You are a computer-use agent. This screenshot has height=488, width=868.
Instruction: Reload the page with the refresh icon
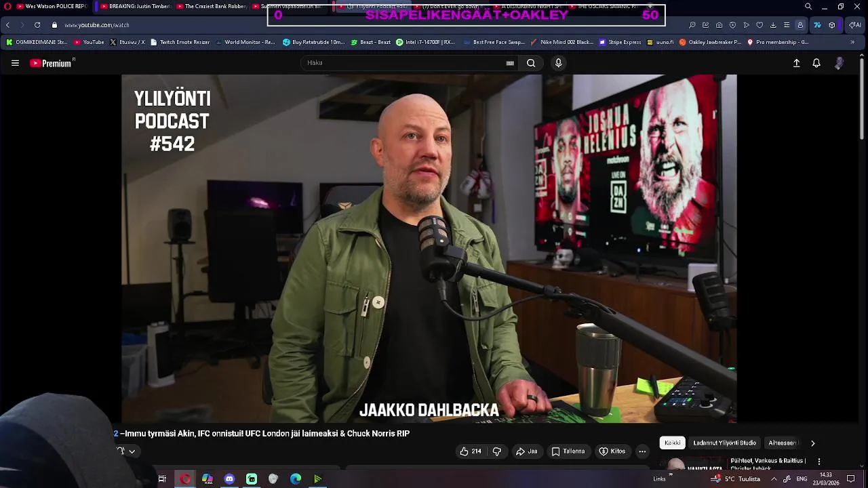37,25
